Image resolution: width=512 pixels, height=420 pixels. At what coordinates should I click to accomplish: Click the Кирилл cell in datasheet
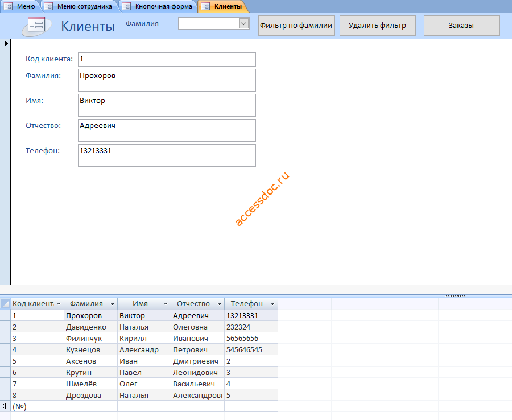(144, 339)
